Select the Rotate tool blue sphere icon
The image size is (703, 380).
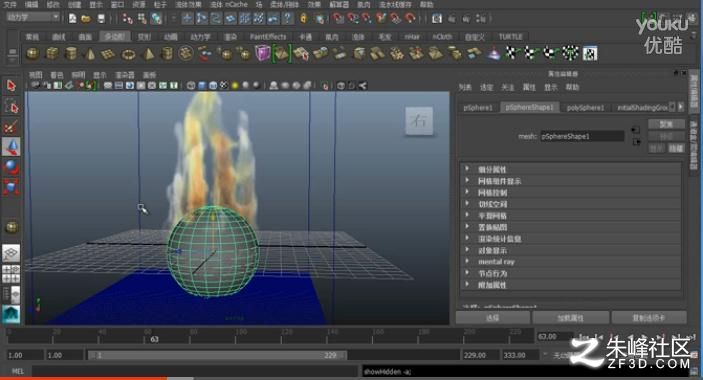(x=11, y=166)
